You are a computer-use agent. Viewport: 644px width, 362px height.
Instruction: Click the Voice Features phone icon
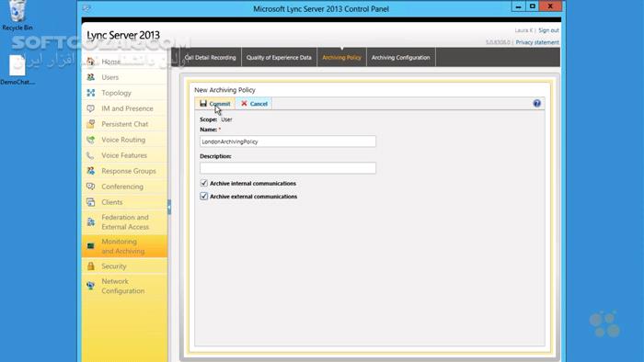click(x=91, y=155)
